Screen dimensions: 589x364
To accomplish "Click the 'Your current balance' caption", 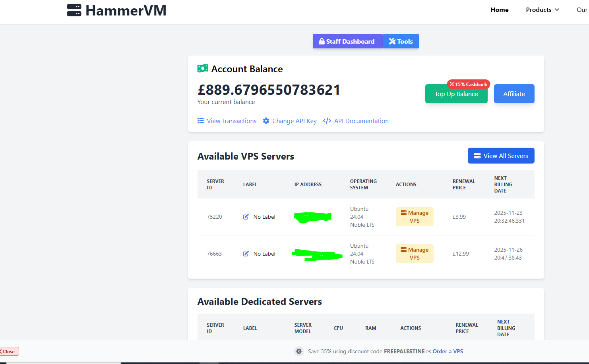I will click(226, 102).
